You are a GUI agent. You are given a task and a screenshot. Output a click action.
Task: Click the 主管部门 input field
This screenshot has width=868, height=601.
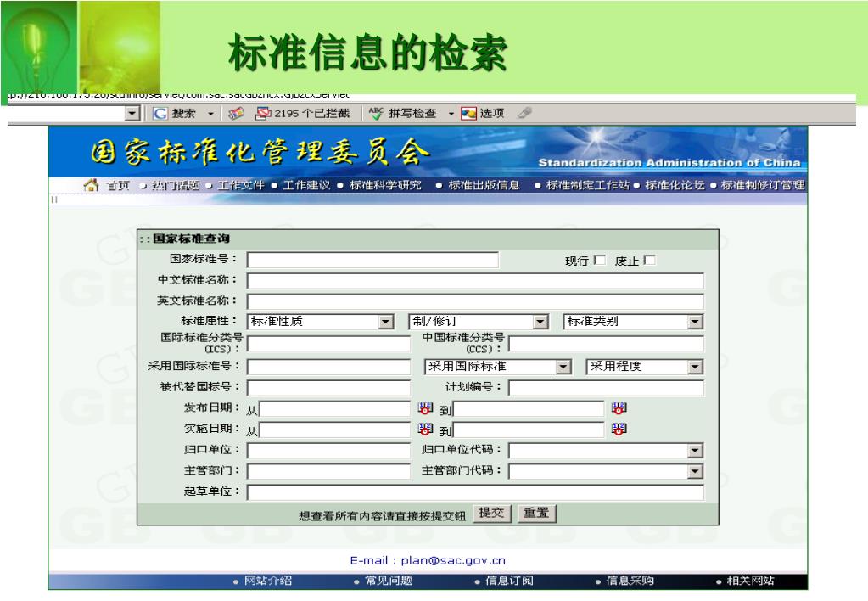point(329,472)
